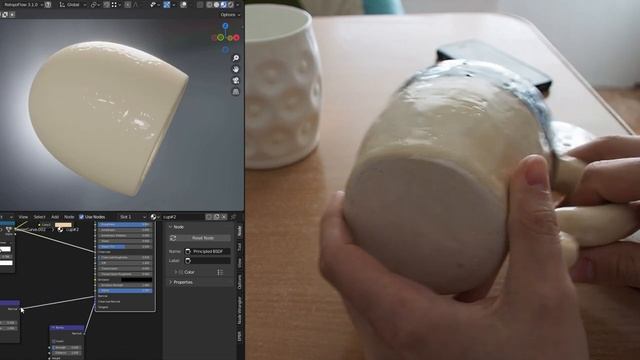Click the Distance slider on Bump node
This screenshot has width=640, height=360.
tap(67, 353)
